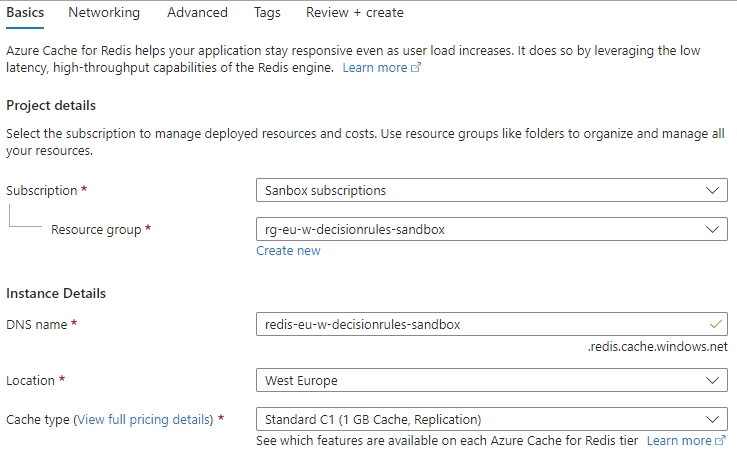Click the green DNS name validation checkmark
The height and width of the screenshot is (452, 737).
point(713,324)
